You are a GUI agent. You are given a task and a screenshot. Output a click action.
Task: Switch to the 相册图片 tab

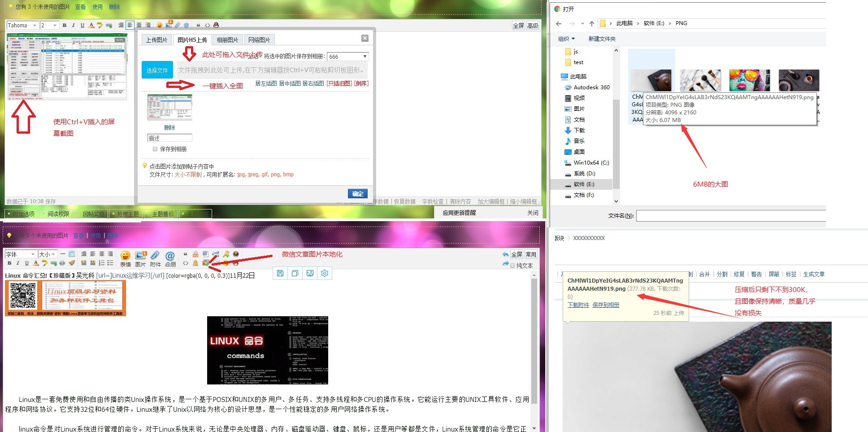coord(228,40)
